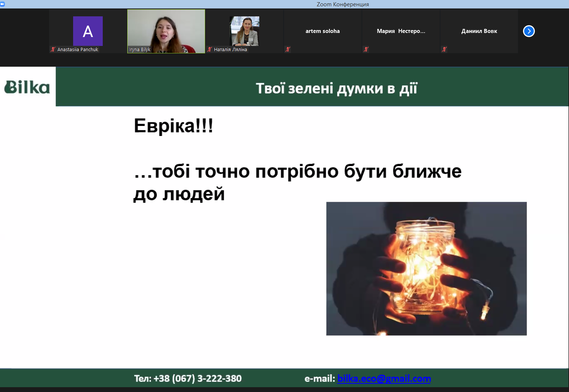Viewport: 569px width, 392px height.
Task: Show next participants with blue arrow button
Action: click(529, 31)
